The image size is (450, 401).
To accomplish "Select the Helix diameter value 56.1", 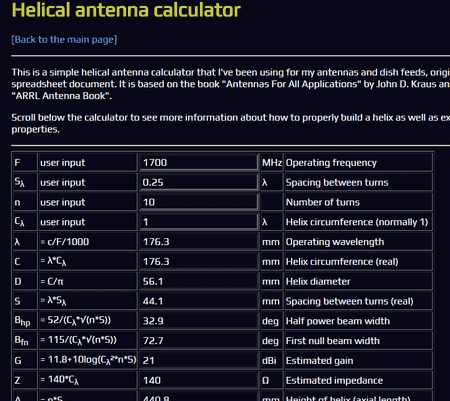I will point(199,281).
